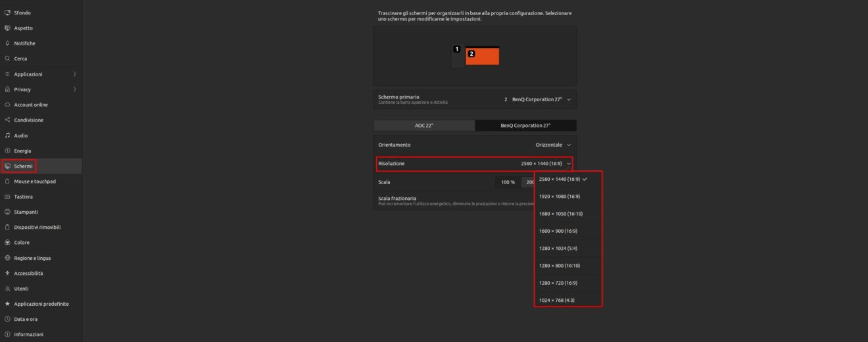This screenshot has width=868, height=342.
Task: Open the Orientamento dropdown
Action: point(553,145)
